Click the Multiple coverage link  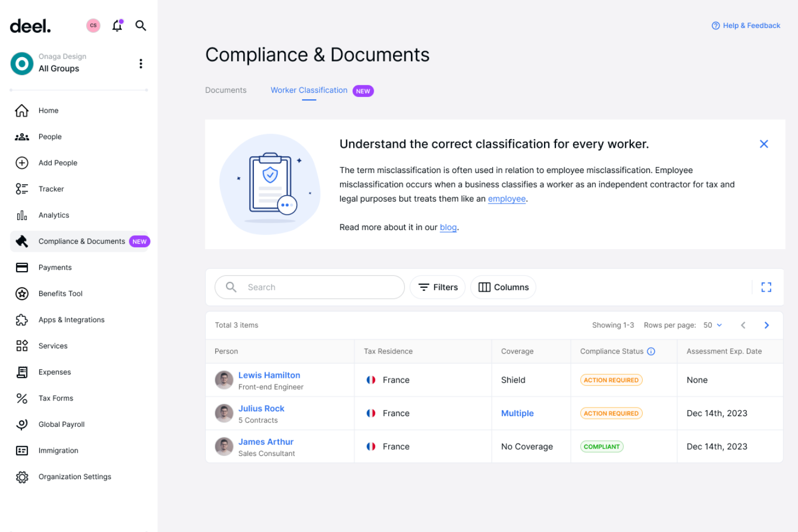point(517,413)
